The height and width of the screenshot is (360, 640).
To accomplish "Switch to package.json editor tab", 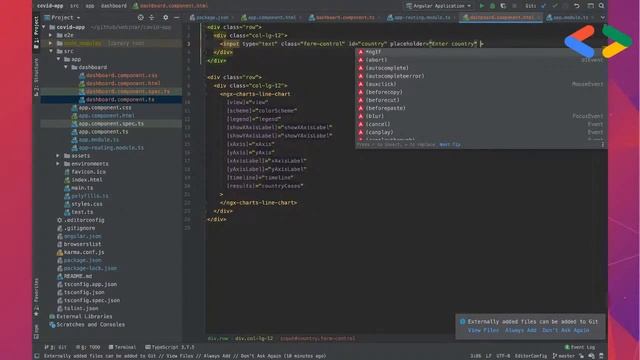I will click(211, 18).
